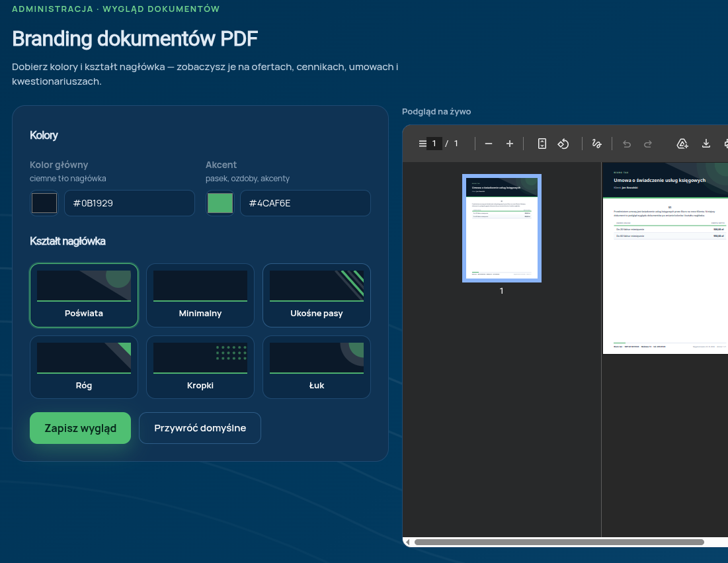Click the 'Kolor główny' label

point(59,165)
